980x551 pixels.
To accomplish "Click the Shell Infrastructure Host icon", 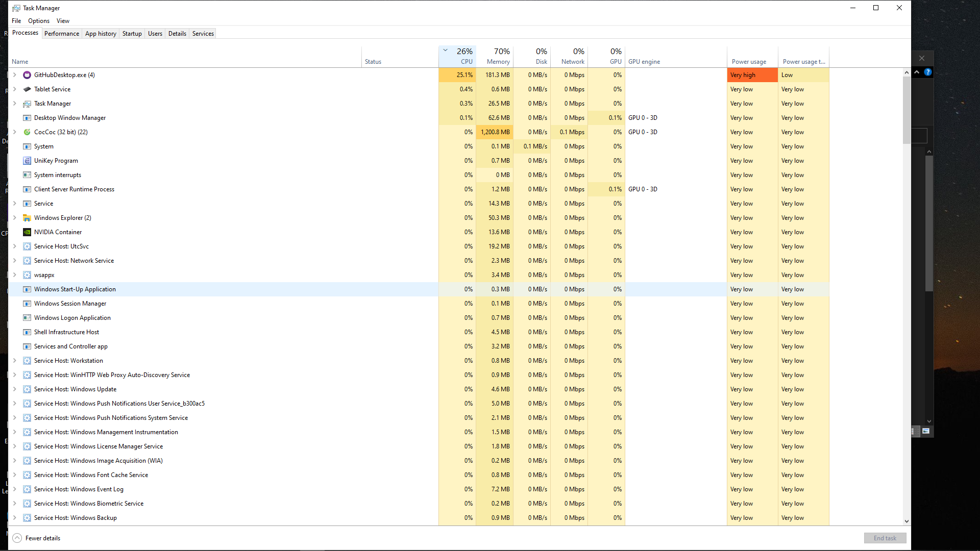I will pyautogui.click(x=27, y=332).
